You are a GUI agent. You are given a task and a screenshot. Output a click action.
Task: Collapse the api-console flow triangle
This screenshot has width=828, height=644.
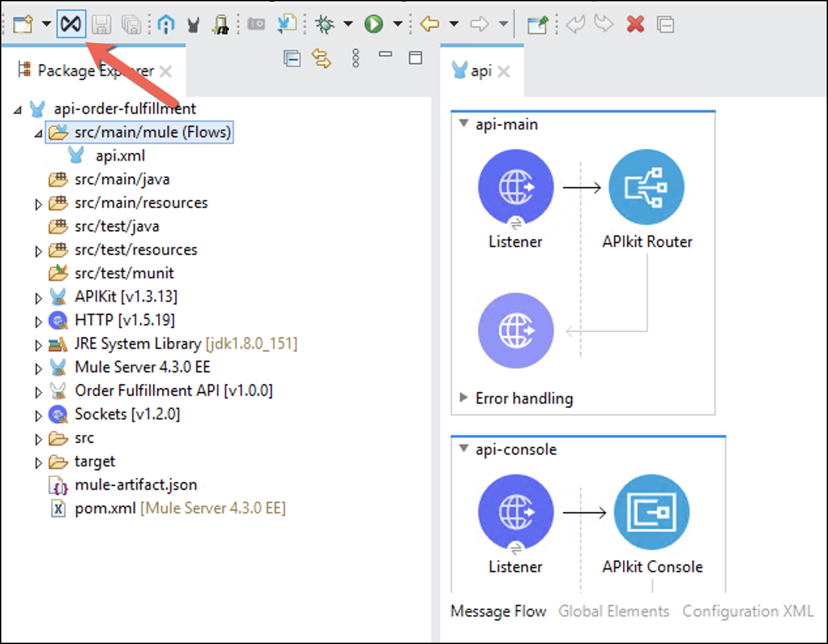point(464,449)
